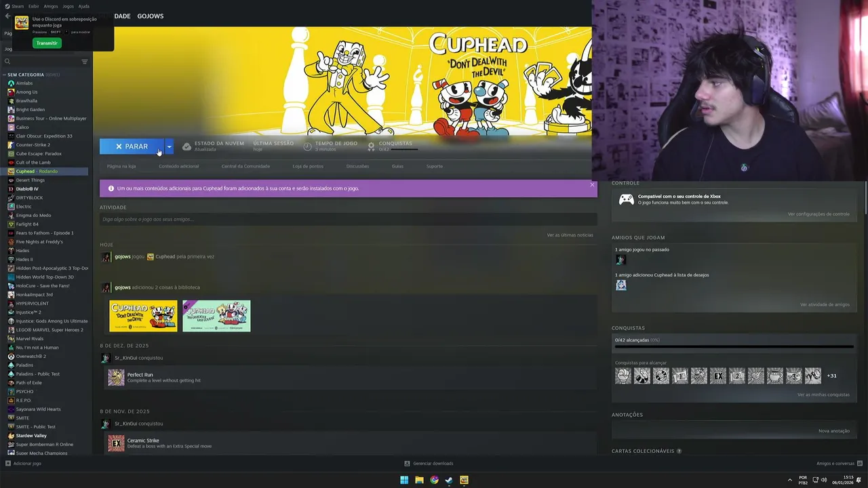868x488 pixels.
Task: Click the Perfect Run achievement icon
Action: tap(116, 378)
